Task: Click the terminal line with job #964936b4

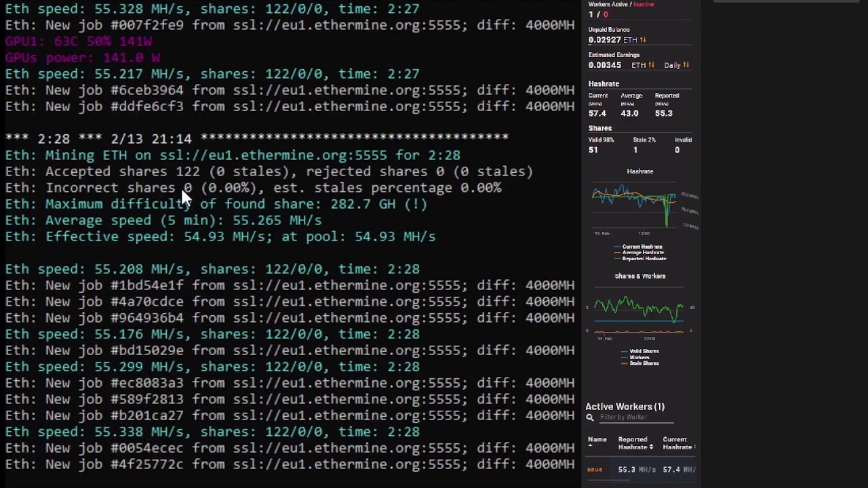Action: [x=290, y=318]
